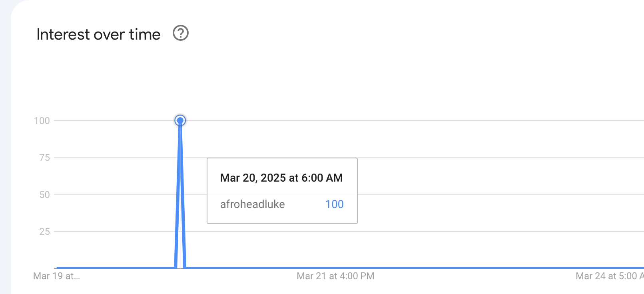Click the y-axis label 25
The height and width of the screenshot is (294, 644).
pos(44,232)
